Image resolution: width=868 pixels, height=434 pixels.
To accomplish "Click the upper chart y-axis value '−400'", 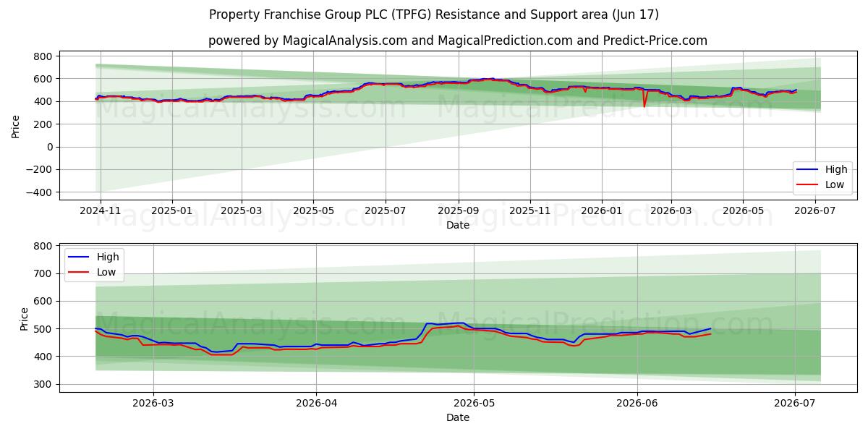I will 41,192.
